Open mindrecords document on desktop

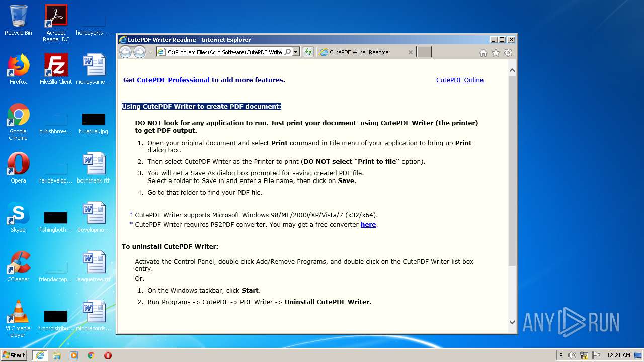point(94,316)
